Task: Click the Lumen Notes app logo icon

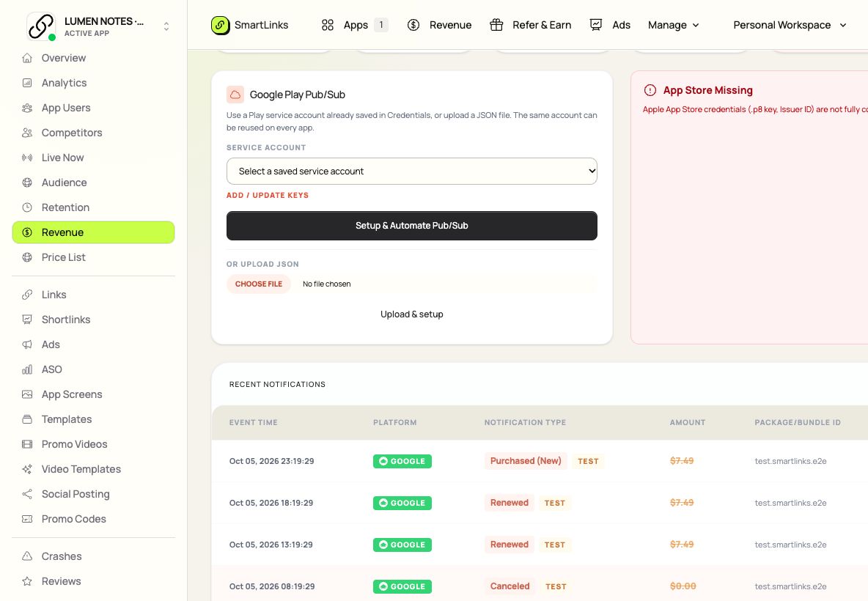Action: pos(41,26)
